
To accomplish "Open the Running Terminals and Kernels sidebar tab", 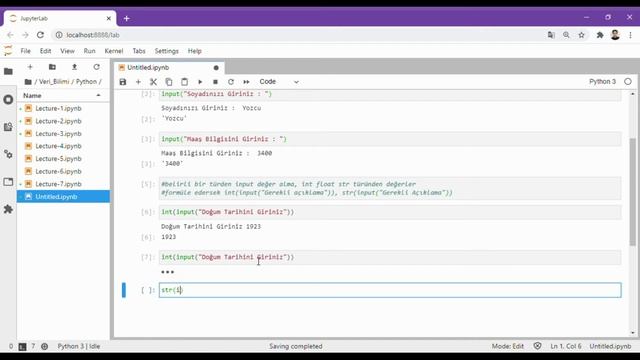I will [x=8, y=100].
